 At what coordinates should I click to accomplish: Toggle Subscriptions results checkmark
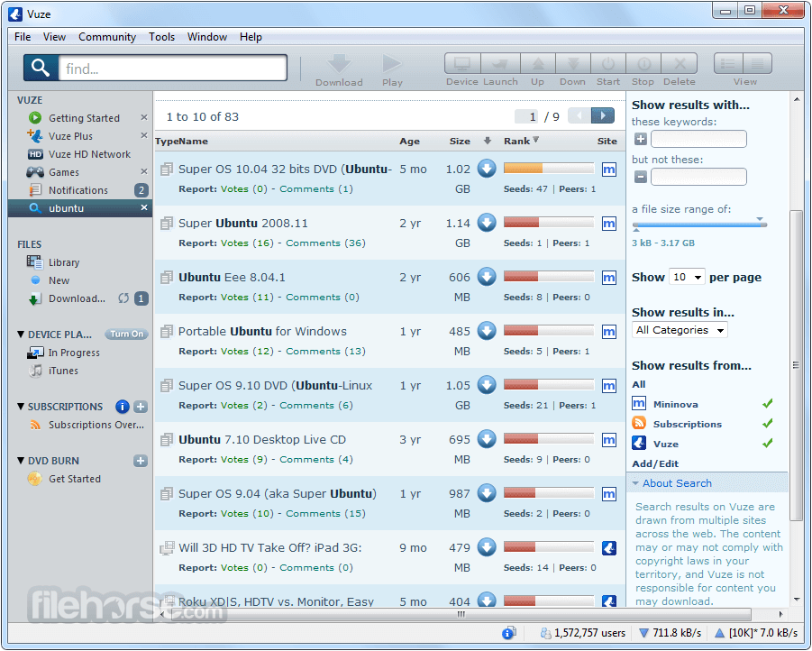pyautogui.click(x=768, y=423)
